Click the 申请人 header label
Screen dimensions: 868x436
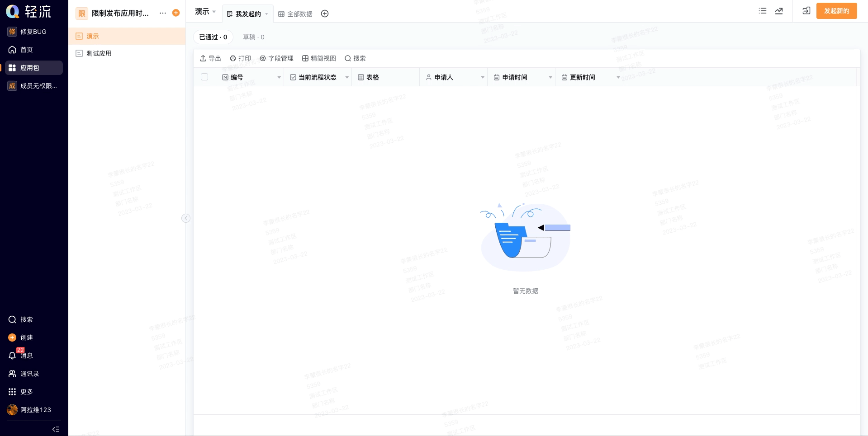click(444, 77)
